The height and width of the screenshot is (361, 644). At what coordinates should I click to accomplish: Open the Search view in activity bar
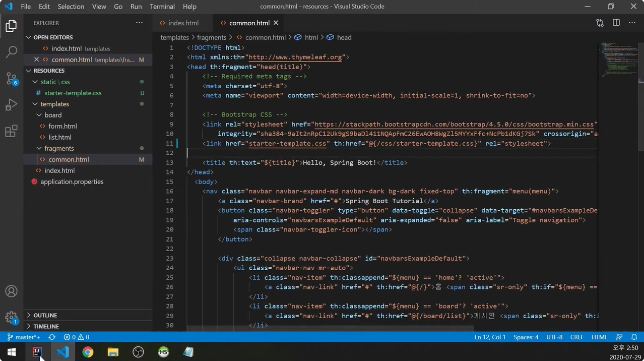click(11, 51)
